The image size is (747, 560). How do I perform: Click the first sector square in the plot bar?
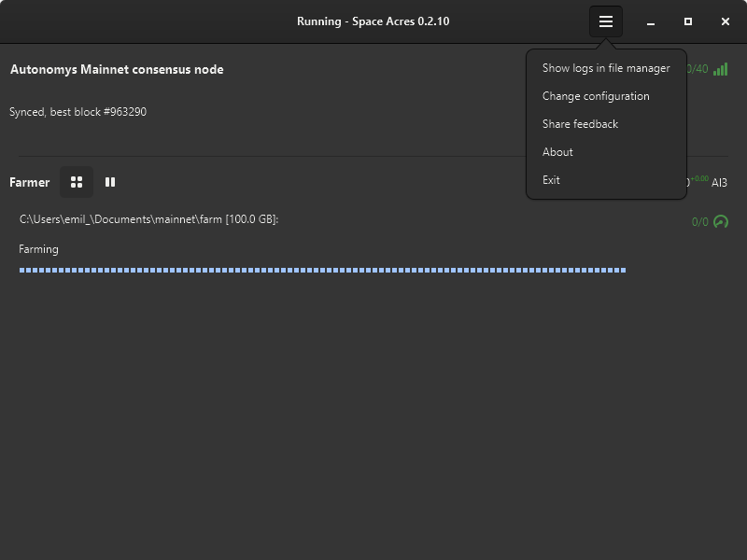22,271
